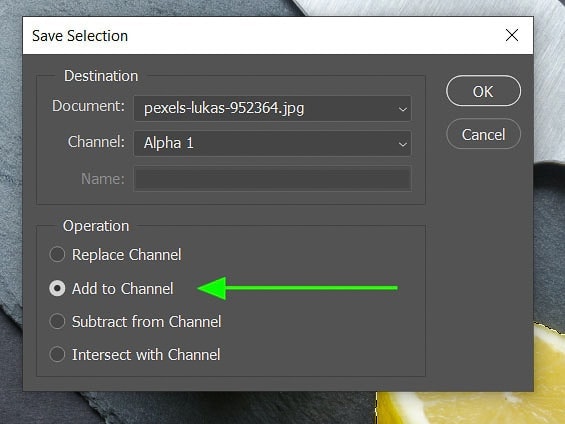Select the Add to Channel radio button
The width and height of the screenshot is (565, 424).
[57, 288]
